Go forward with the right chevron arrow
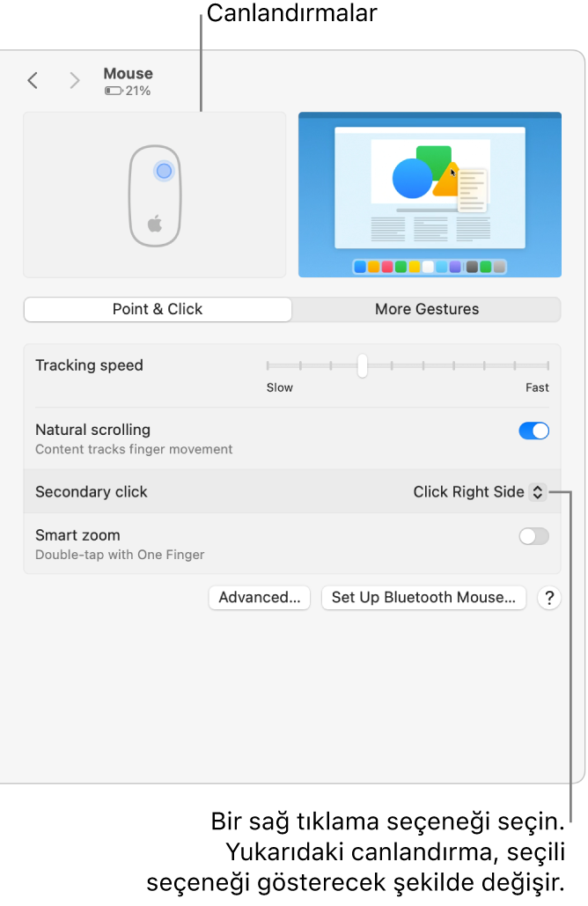The height and width of the screenshot is (906, 588). [74, 80]
